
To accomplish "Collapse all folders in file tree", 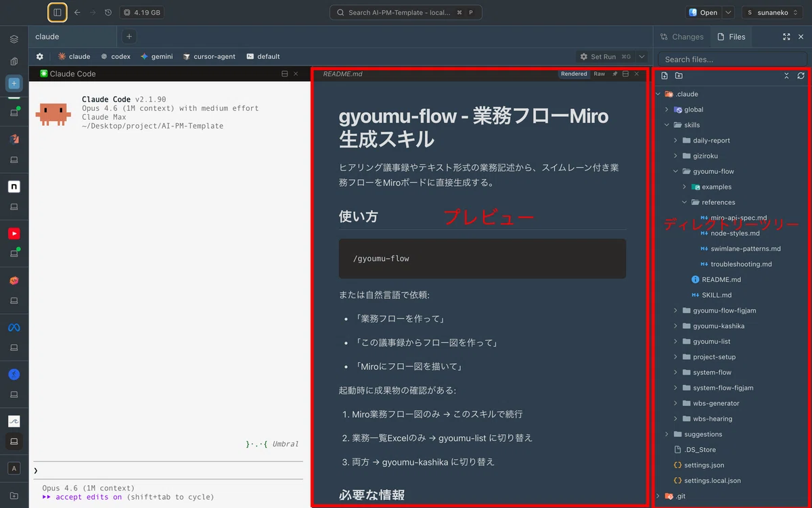I will click(x=786, y=76).
